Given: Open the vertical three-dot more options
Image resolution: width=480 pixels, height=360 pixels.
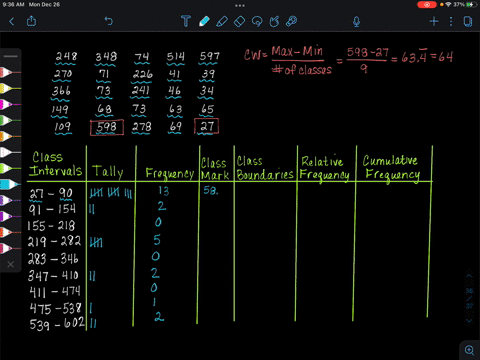Looking at the screenshot, I should tap(451, 22).
